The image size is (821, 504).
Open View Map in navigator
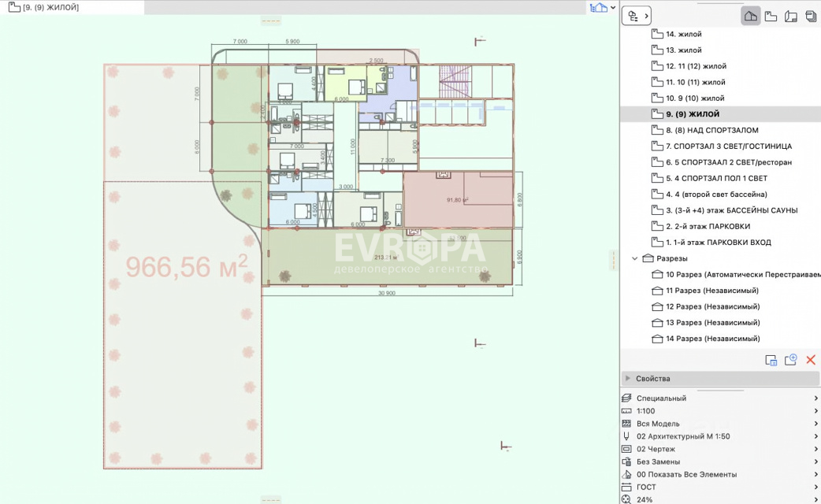pos(771,16)
